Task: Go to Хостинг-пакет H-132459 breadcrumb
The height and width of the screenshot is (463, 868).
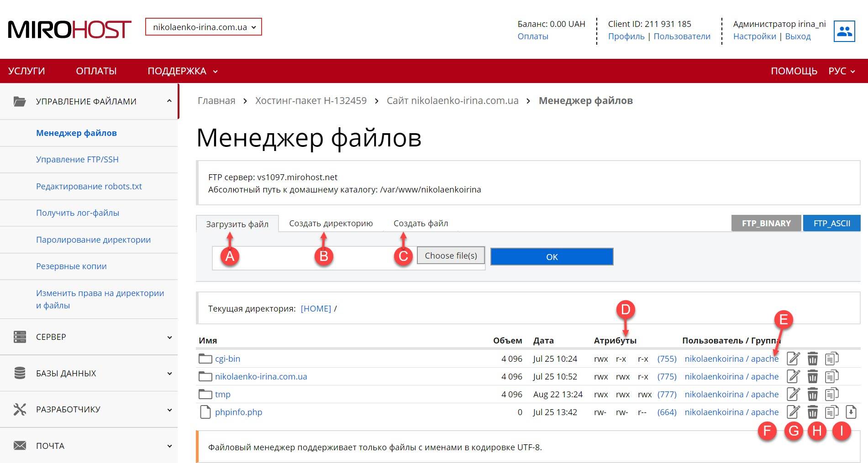Action: [311, 101]
